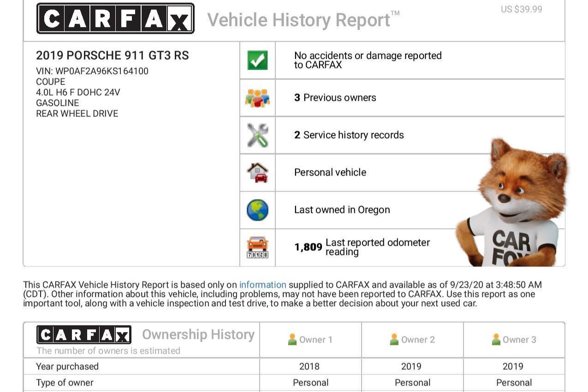Screen dimensions: 588x392
Task: Click 'Personal' under Owner 1
Action: [x=311, y=383]
